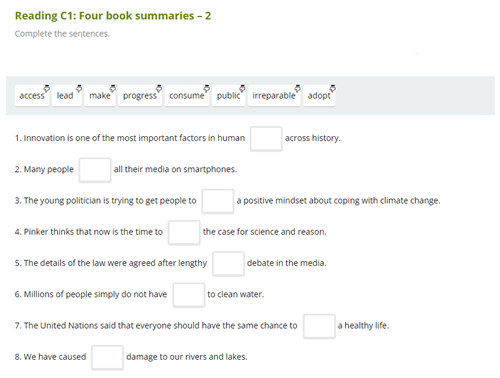This screenshot has height=378, width=500.
Task: Select the 'lead' word tile
Action: (x=67, y=96)
